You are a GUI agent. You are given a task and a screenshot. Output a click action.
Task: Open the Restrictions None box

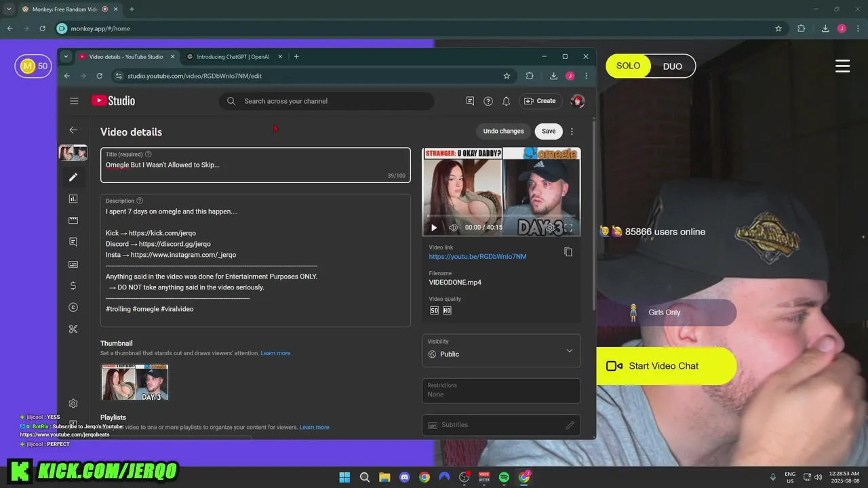[x=501, y=390]
